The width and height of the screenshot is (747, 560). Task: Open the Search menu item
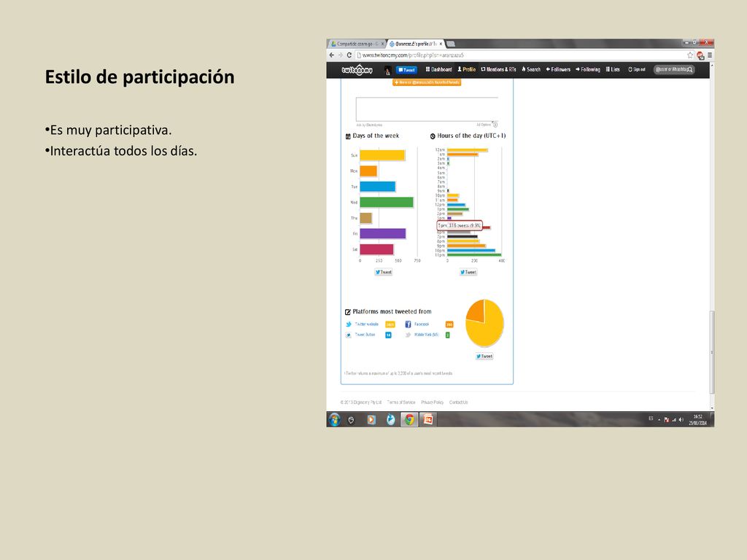point(531,69)
